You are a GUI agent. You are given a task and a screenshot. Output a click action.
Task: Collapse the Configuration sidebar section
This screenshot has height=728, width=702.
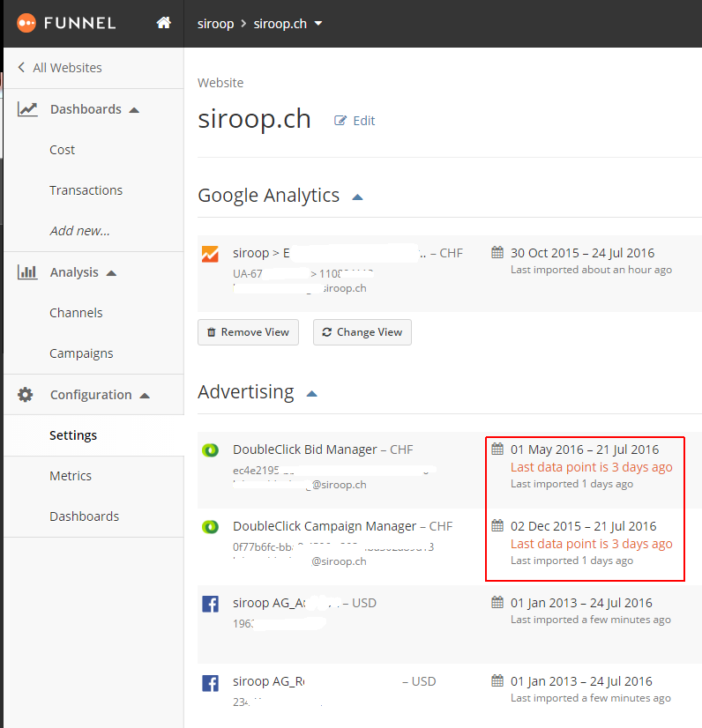145,396
